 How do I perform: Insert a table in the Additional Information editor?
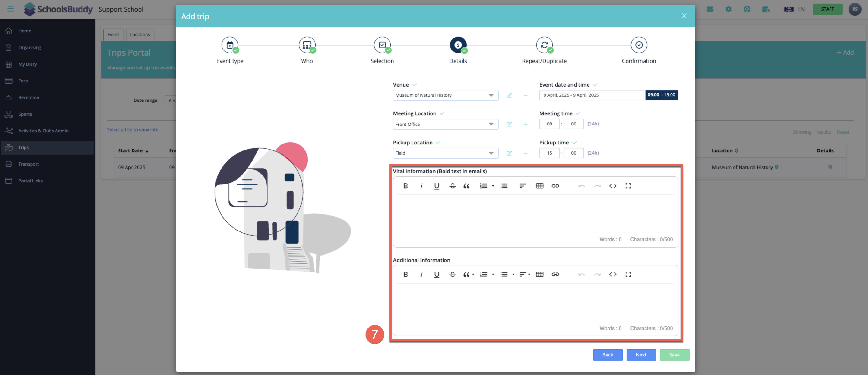tap(539, 274)
